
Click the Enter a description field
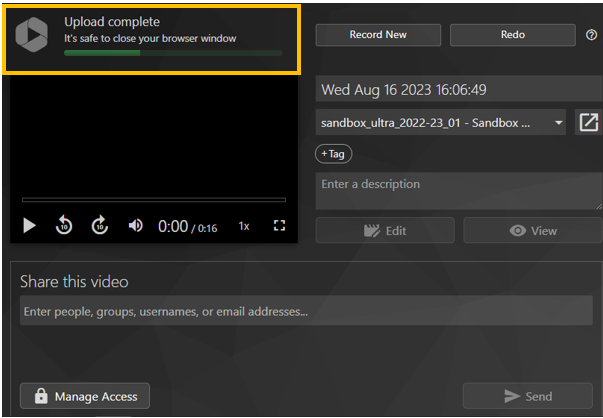(459, 191)
